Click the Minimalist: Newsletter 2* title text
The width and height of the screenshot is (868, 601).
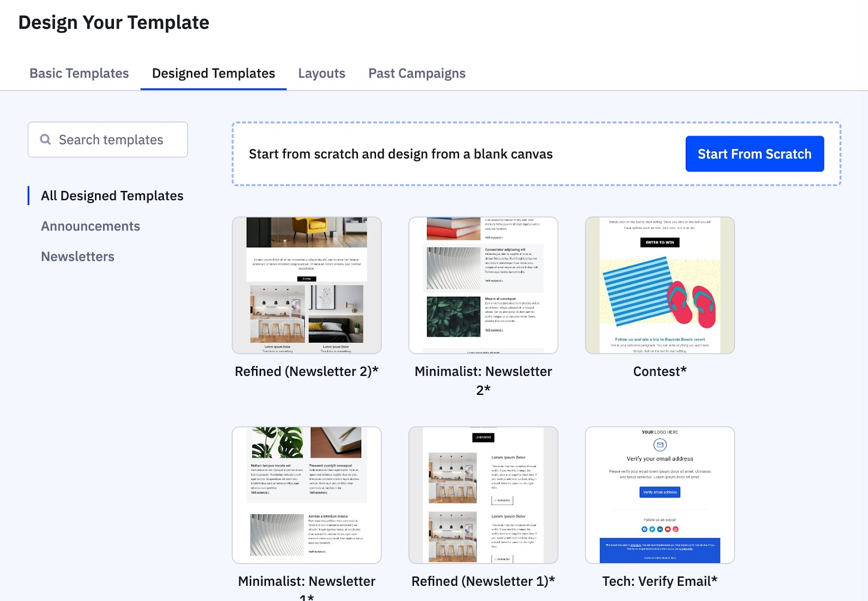click(483, 380)
